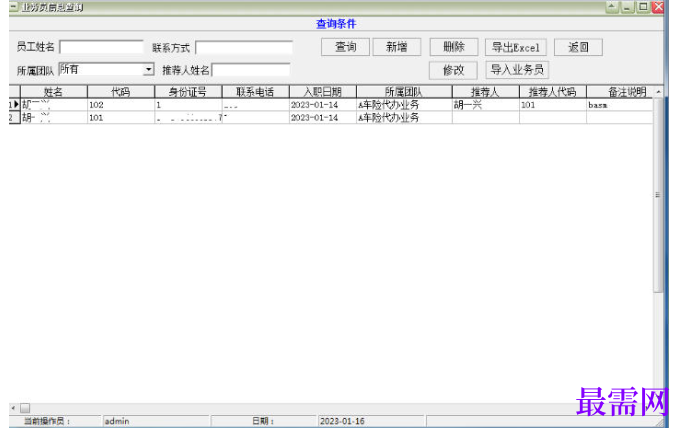The width and height of the screenshot is (688, 433).
Task: Click row 1 车险代办业务 team cell
Action: pos(404,105)
